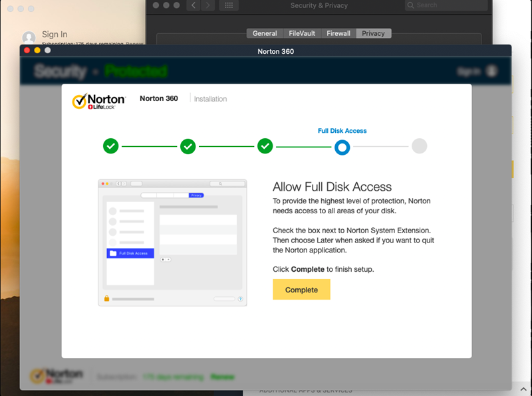
Task: Click the Installation label in the installer header
Action: pyautogui.click(x=210, y=99)
